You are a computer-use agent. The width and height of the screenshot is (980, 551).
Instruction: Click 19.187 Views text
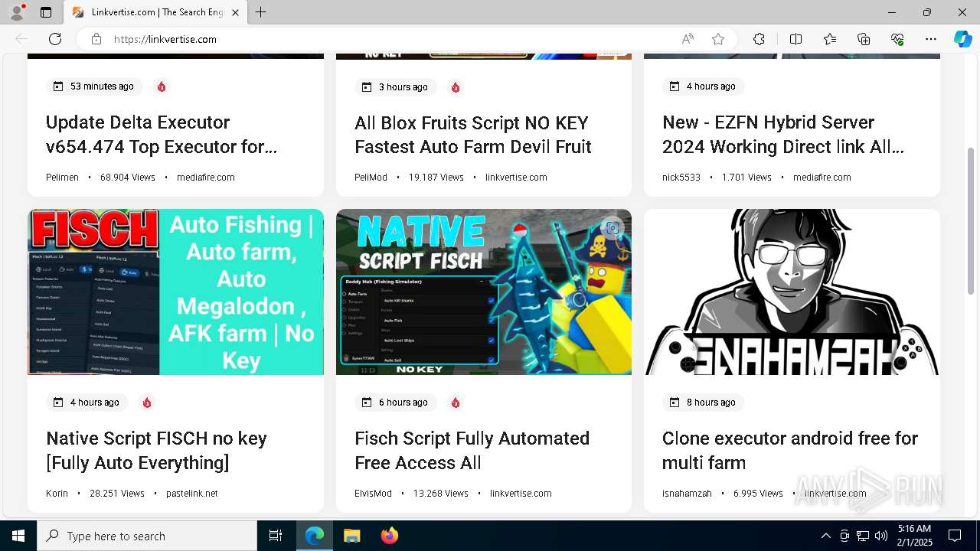(x=436, y=178)
